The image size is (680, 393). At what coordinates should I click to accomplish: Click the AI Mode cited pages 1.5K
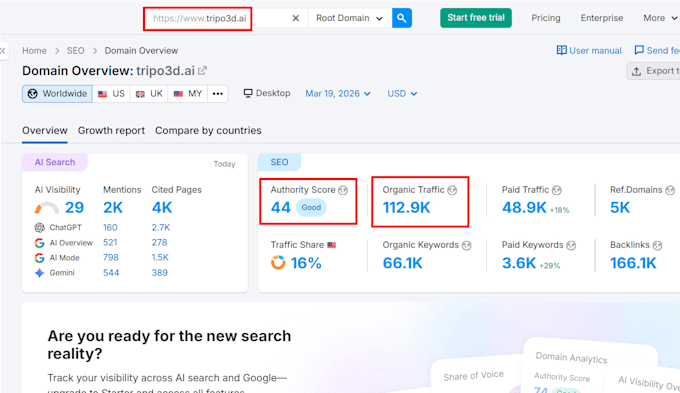(x=160, y=258)
